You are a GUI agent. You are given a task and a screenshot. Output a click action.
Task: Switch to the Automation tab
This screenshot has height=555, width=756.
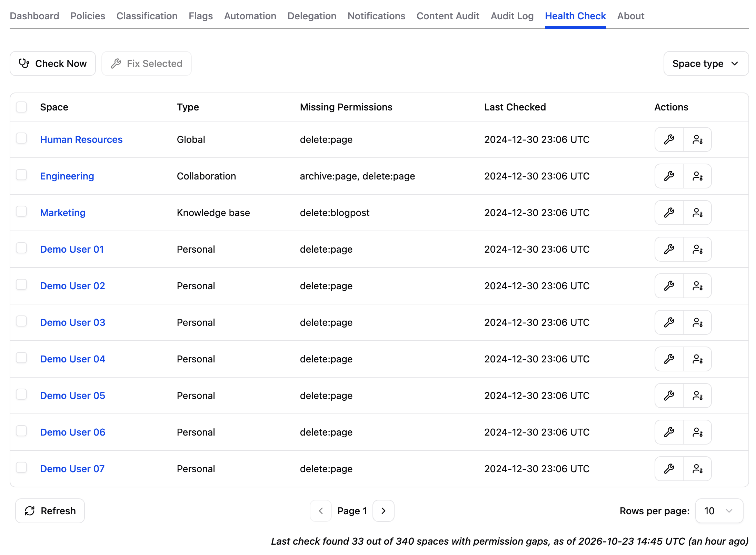coord(250,16)
